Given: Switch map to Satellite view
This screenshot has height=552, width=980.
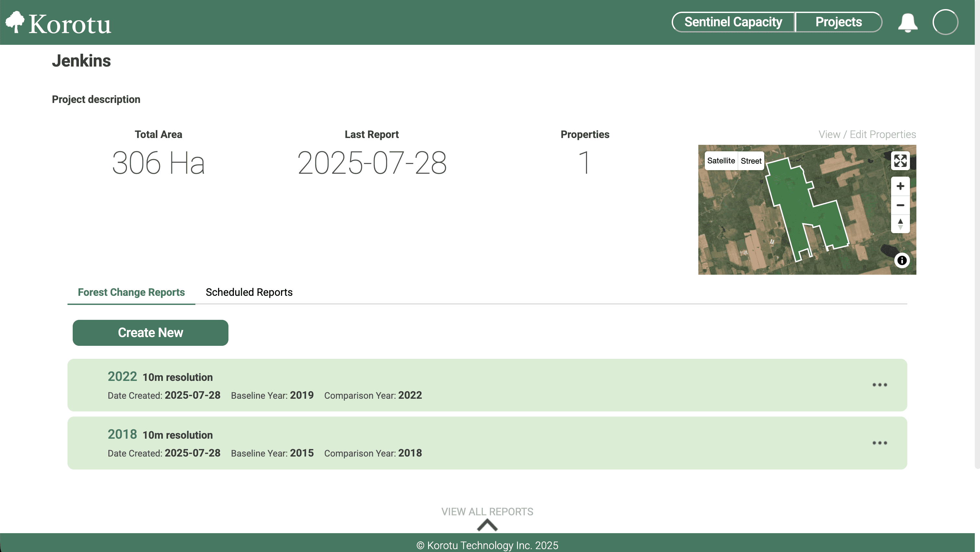Looking at the screenshot, I should click(721, 161).
